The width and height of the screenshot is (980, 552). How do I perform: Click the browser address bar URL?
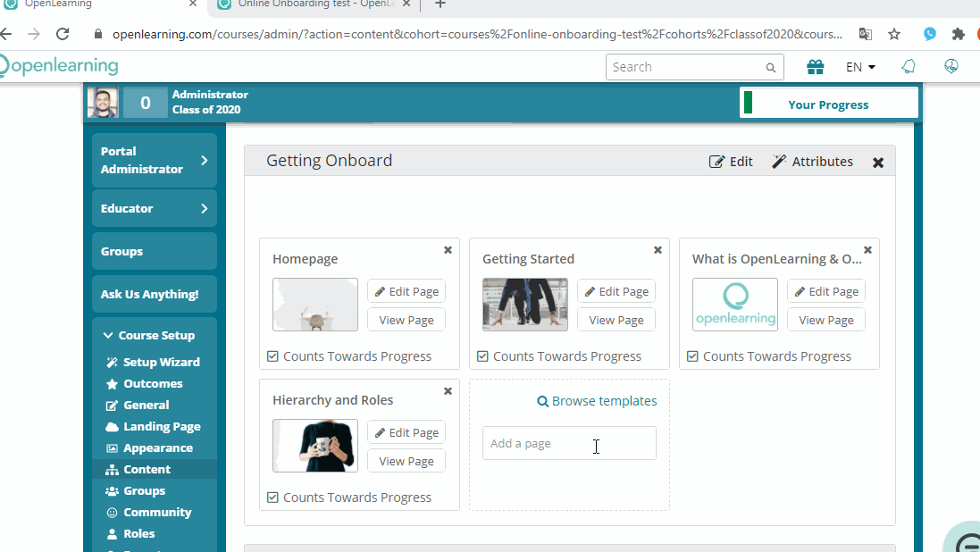coord(477,34)
